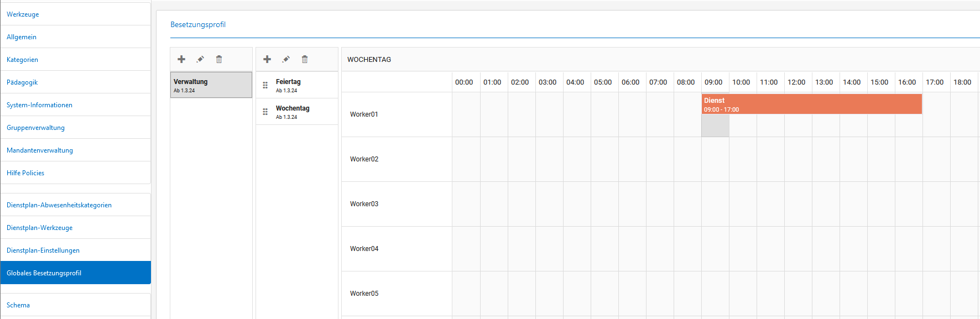Select the Verwaltung profile entry
Viewport: 980px width, 319px height.
(211, 85)
